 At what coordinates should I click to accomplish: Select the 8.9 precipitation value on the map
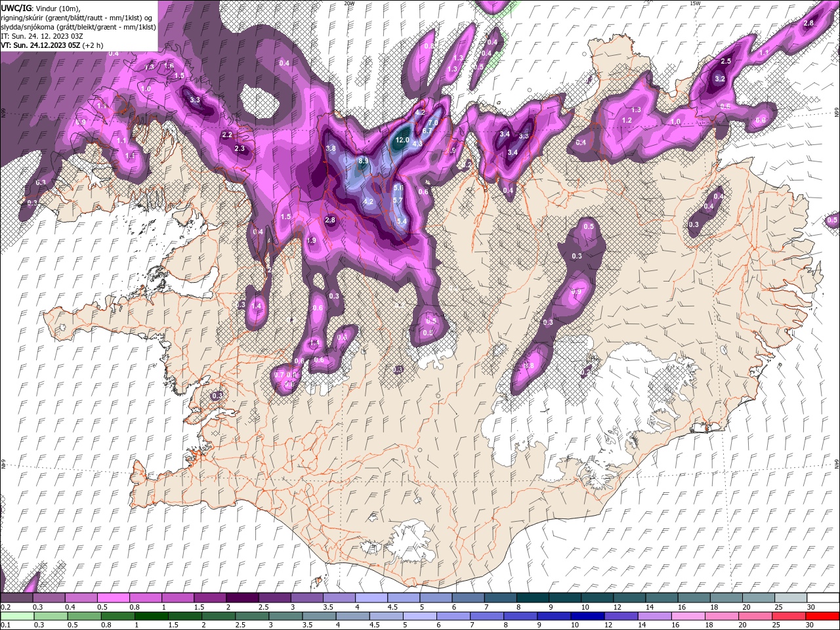[x=364, y=161]
